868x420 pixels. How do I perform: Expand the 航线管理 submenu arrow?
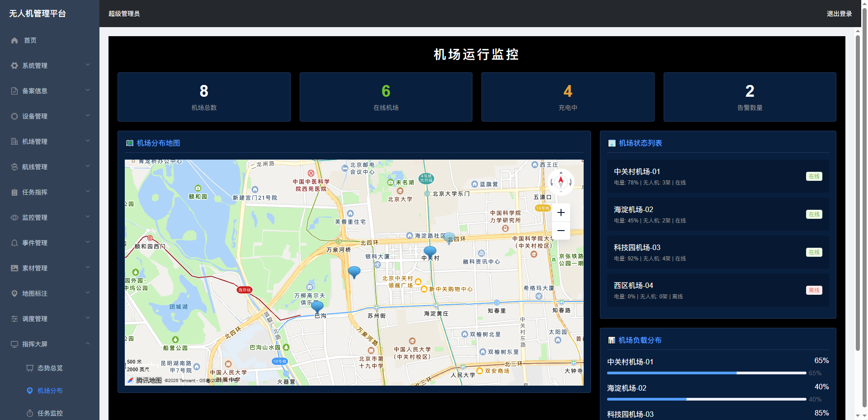tap(88, 166)
